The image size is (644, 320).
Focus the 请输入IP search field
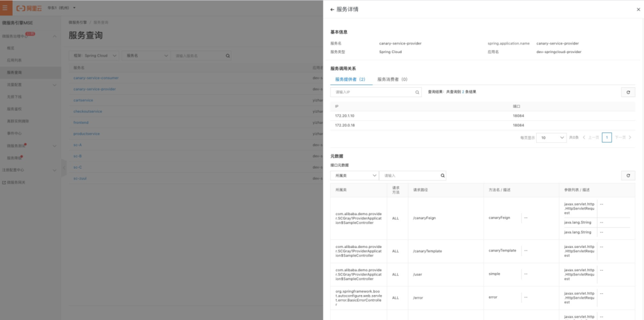[376, 92]
